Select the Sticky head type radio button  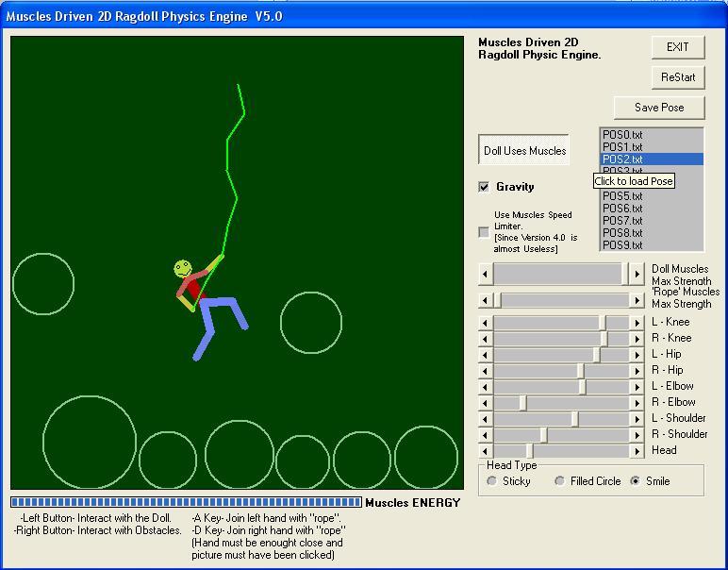tap(492, 481)
